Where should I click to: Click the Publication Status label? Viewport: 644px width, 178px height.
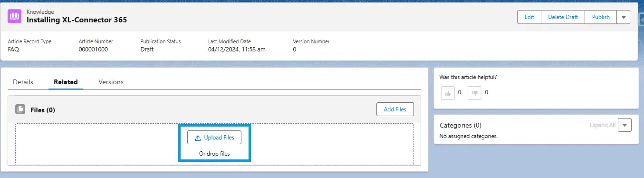pyautogui.click(x=161, y=41)
